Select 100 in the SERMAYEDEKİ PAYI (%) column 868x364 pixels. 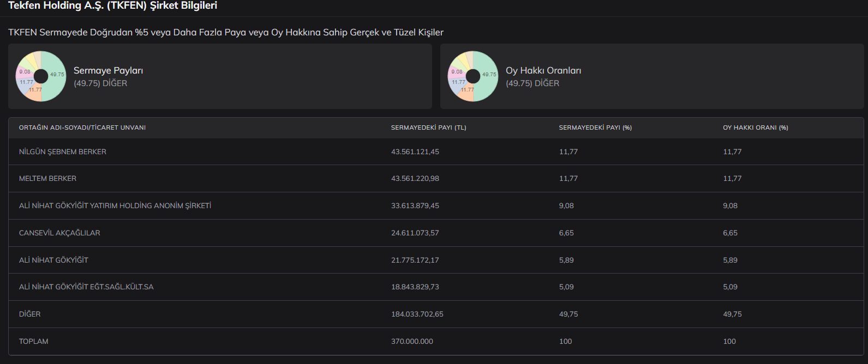566,342
